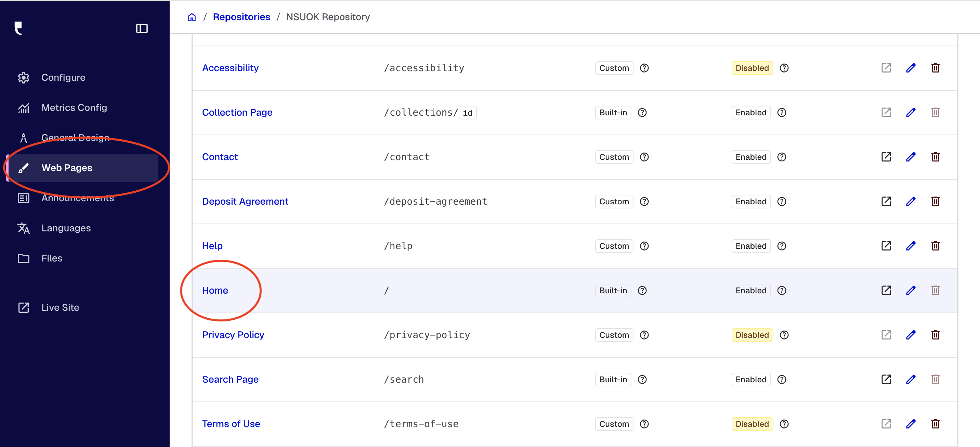Image resolution: width=980 pixels, height=447 pixels.
Task: Go to Metrics Config section
Action: tap(74, 108)
